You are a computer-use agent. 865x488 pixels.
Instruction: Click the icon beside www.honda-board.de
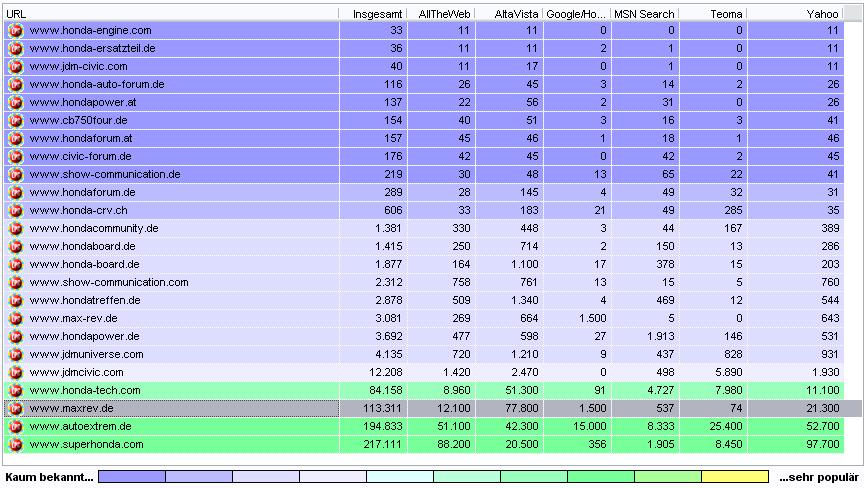[x=15, y=265]
